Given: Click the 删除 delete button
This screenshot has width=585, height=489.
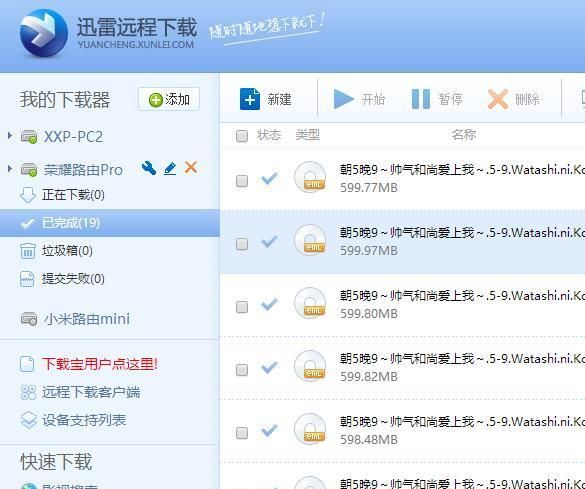Looking at the screenshot, I should [x=514, y=99].
